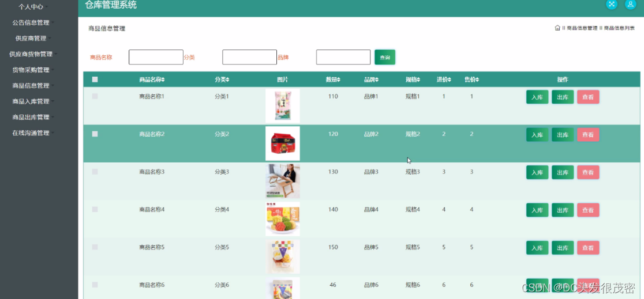Focus the 商品名称 search input field
The image size is (644, 299).
point(156,58)
